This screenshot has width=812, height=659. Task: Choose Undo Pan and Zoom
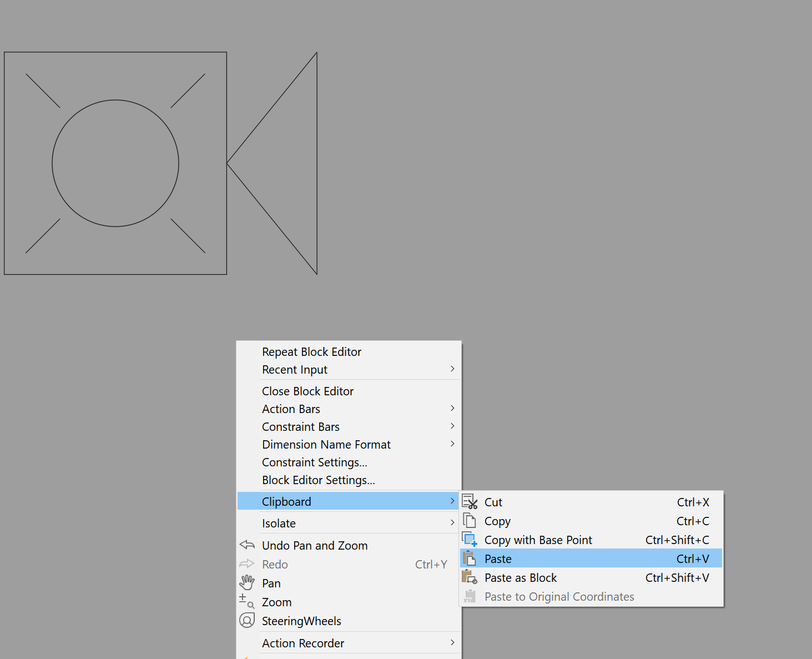pyautogui.click(x=349, y=545)
